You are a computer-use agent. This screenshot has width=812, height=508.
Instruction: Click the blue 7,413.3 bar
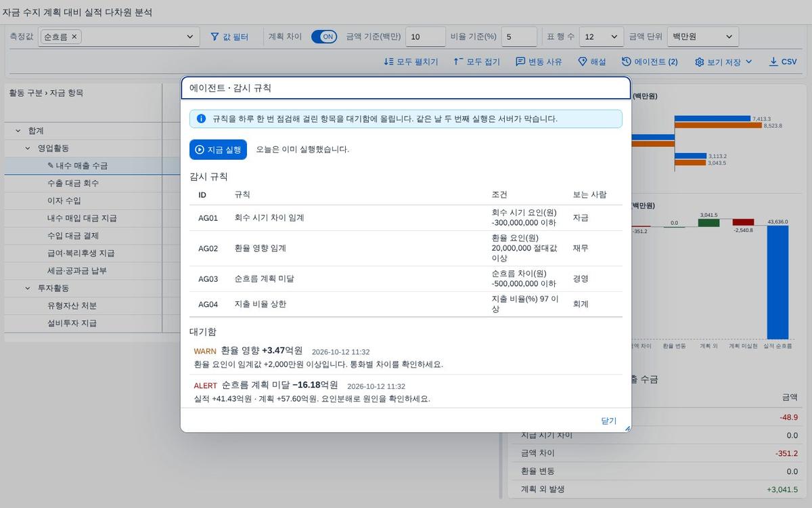[712, 119]
